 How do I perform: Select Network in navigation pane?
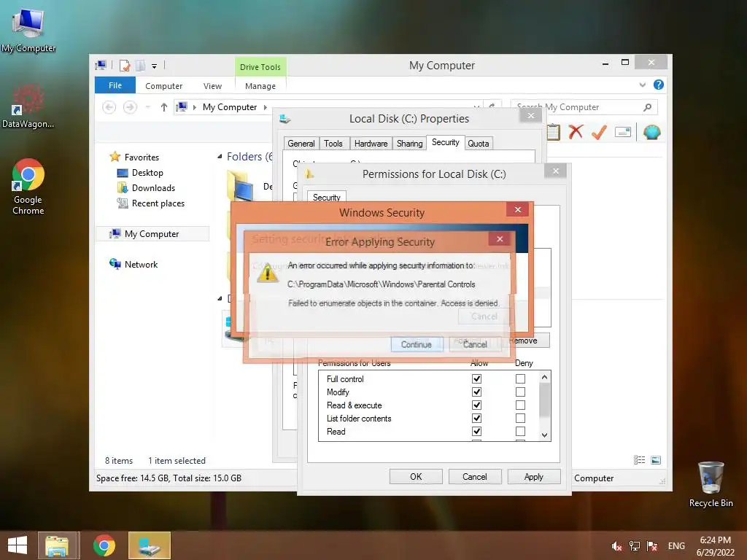pyautogui.click(x=141, y=264)
